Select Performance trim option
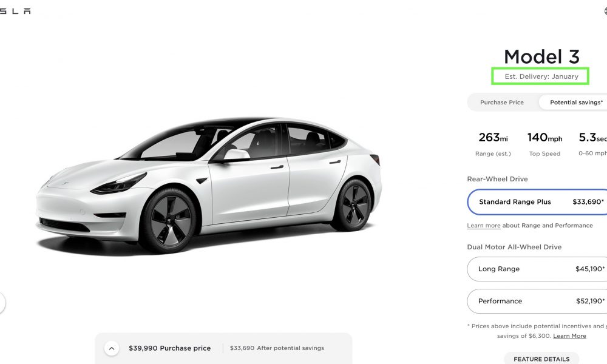 point(537,301)
